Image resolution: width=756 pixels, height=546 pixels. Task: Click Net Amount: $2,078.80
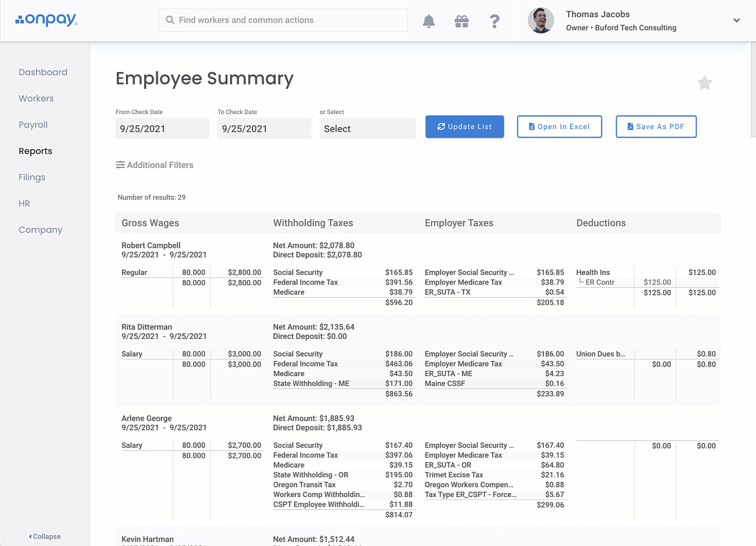[313, 245]
